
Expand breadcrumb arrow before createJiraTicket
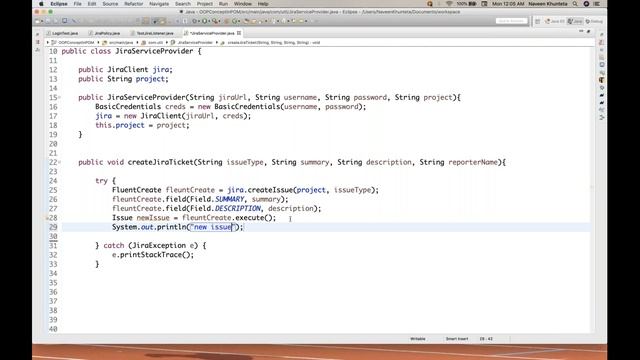click(217, 42)
